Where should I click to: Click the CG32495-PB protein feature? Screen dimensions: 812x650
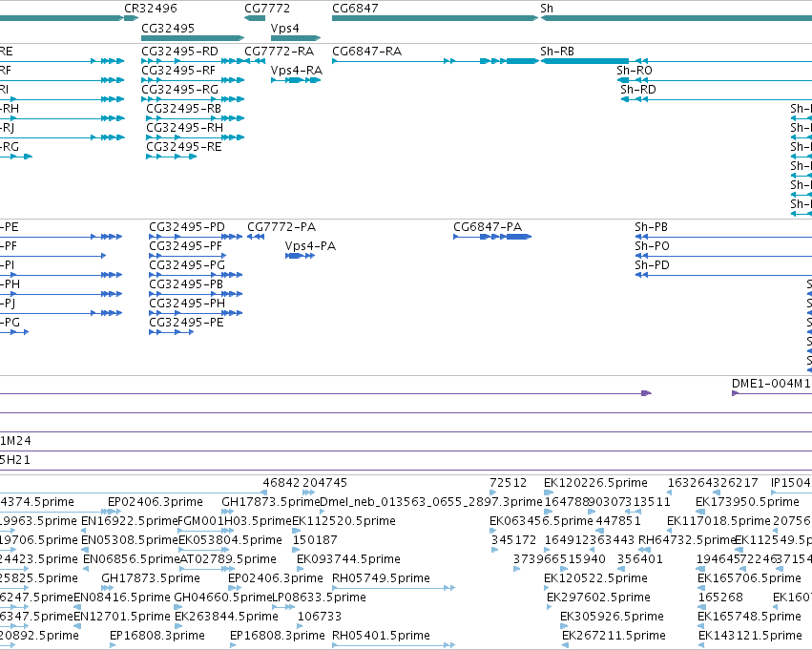[196, 294]
